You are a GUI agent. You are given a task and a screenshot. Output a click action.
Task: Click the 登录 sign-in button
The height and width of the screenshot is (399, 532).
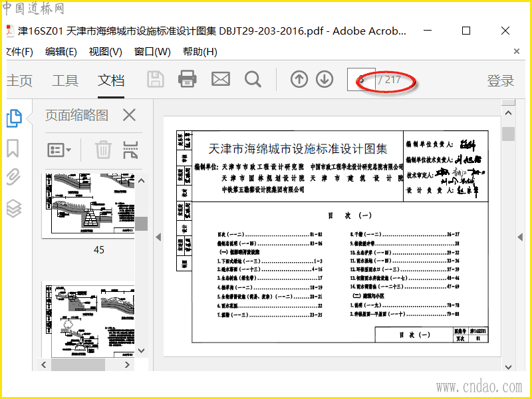pos(501,80)
